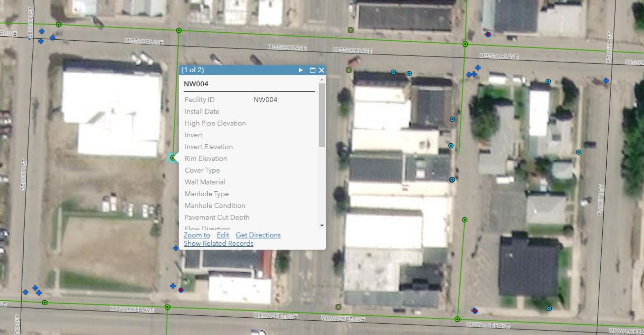Click the Facility ID value NW004
This screenshot has height=335, width=644.
265,100
